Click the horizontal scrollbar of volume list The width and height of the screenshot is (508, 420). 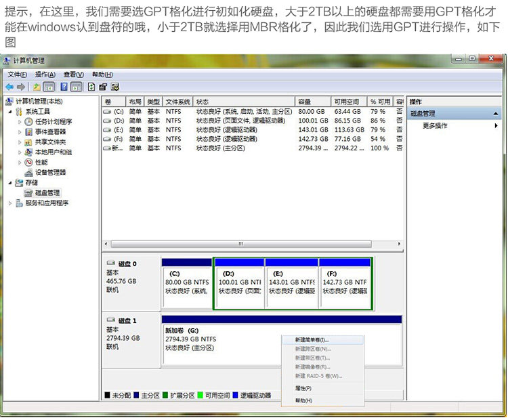tap(241, 244)
